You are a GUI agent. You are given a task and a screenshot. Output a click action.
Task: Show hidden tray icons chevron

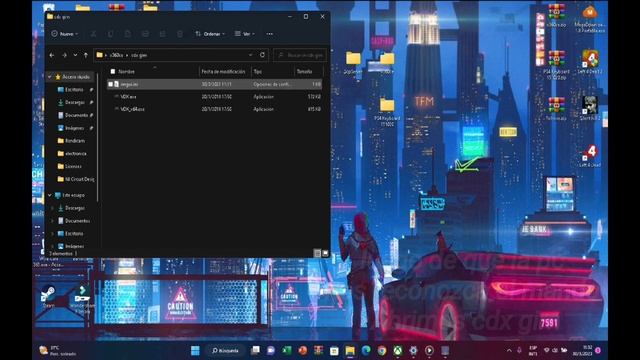[x=509, y=350]
